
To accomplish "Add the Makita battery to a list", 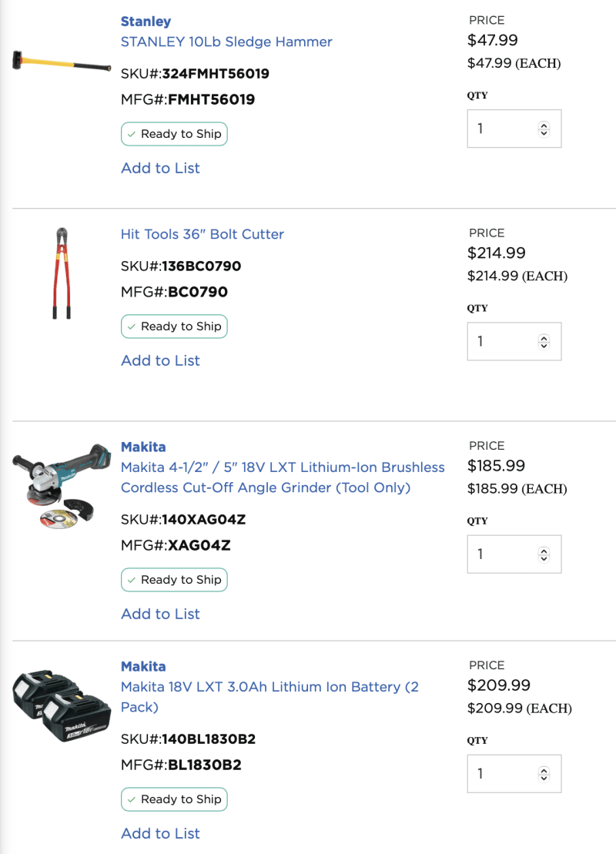I will pos(160,833).
